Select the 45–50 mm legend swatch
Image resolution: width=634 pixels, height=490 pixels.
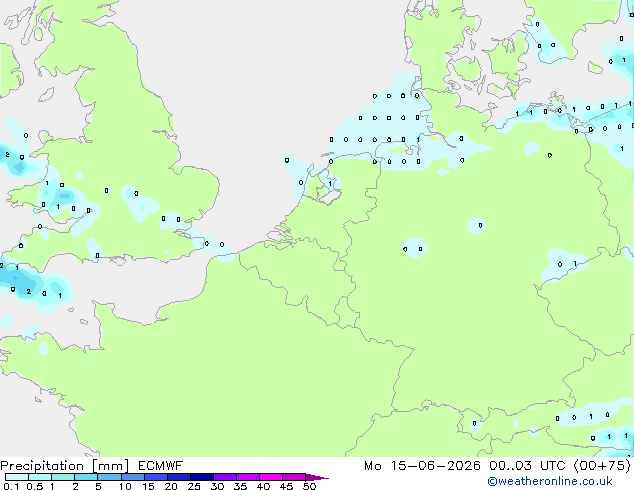coord(294,477)
